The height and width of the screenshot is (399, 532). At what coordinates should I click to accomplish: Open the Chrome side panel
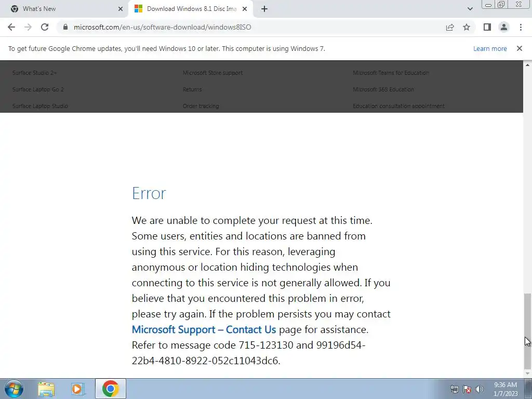tap(487, 27)
